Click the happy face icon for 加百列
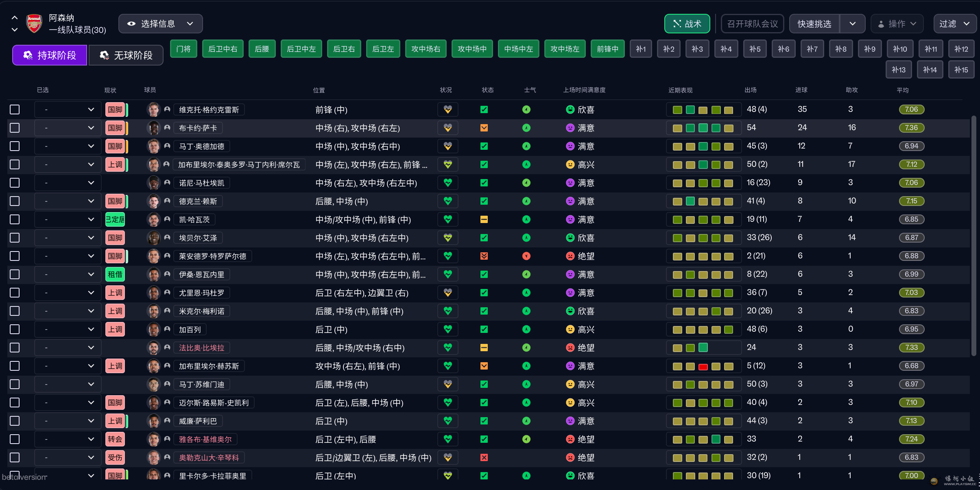980x490 pixels. (x=570, y=329)
